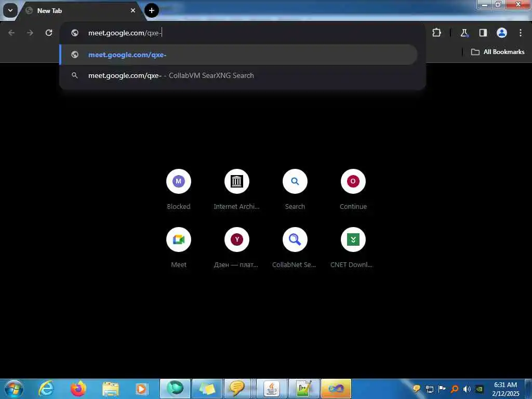Screen dimensions: 532x399
Task: Open the Chrome three-dot menu
Action: (x=521, y=33)
